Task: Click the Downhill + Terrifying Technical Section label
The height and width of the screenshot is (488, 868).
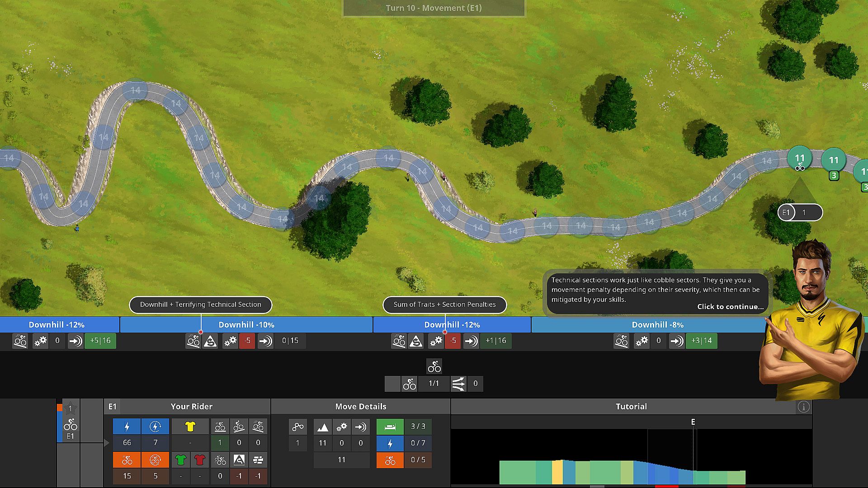Action: click(x=200, y=305)
